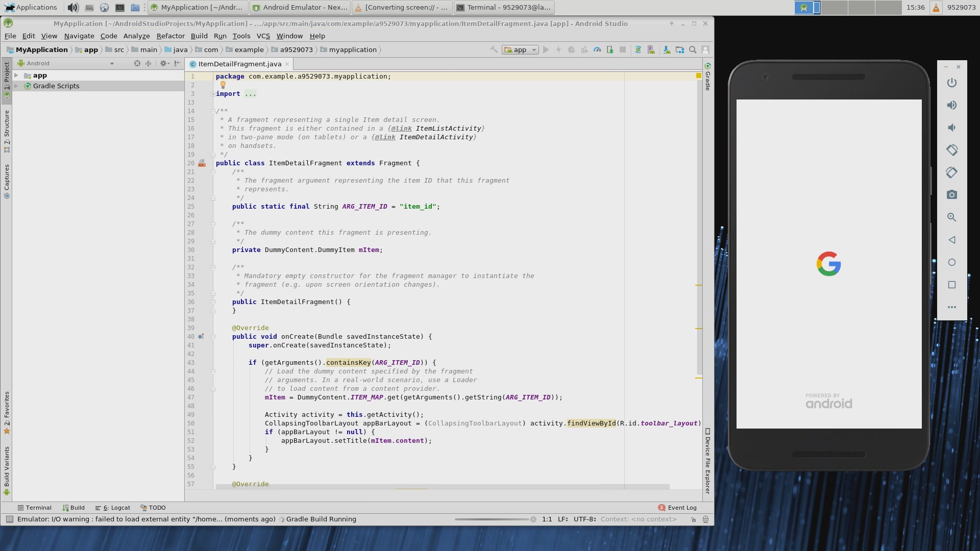Click Scroll from Source target icon

tap(137, 64)
